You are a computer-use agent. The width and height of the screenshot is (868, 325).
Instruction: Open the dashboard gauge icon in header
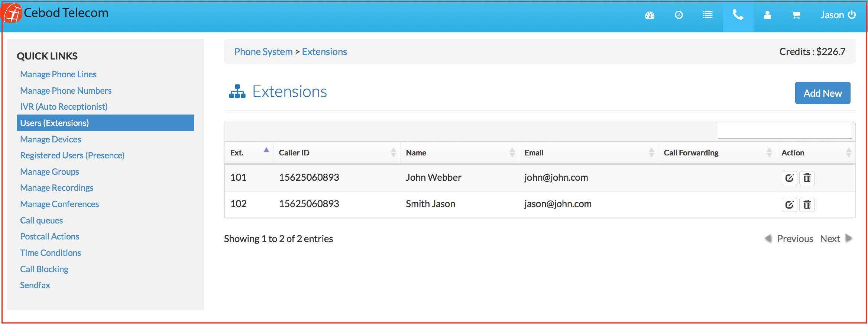click(650, 15)
